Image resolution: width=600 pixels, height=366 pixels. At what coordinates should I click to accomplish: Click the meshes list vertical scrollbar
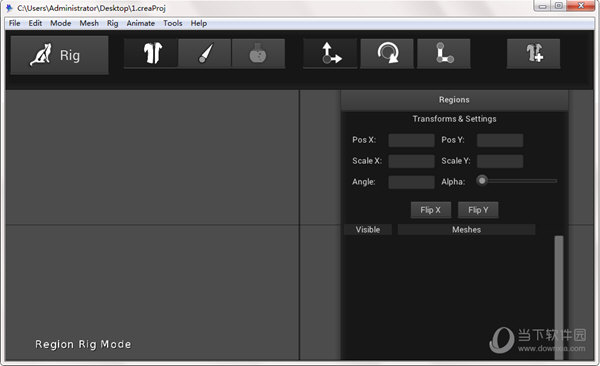(559, 298)
